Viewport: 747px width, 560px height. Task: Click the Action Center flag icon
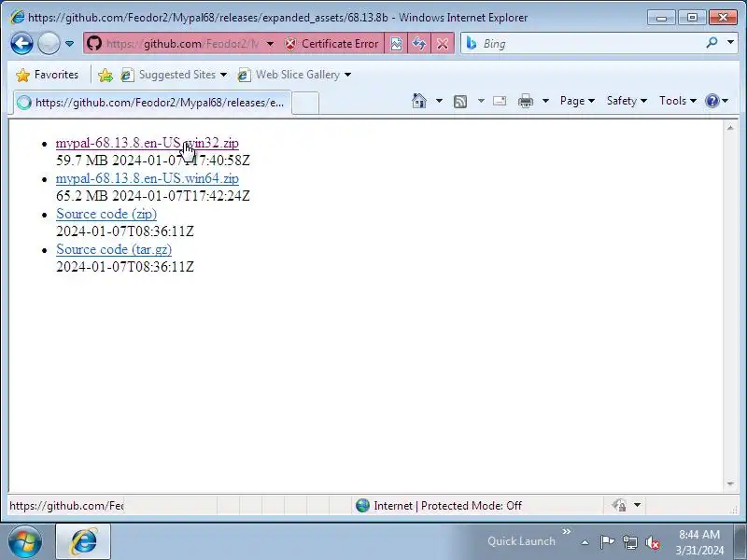point(606,542)
